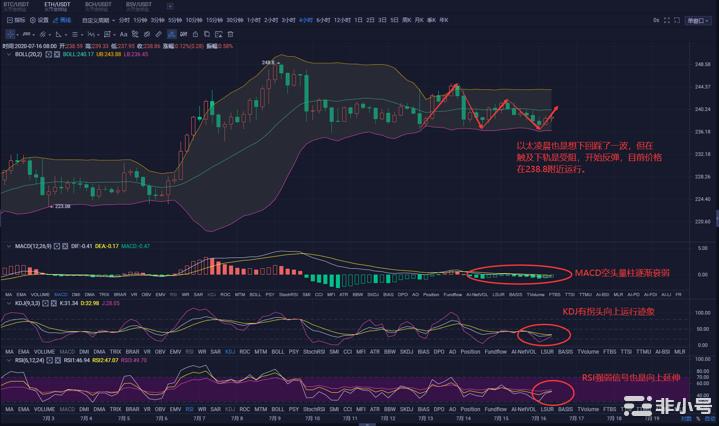
Task: Toggle VOLUME in row below MACD panel
Action: click(x=40, y=294)
